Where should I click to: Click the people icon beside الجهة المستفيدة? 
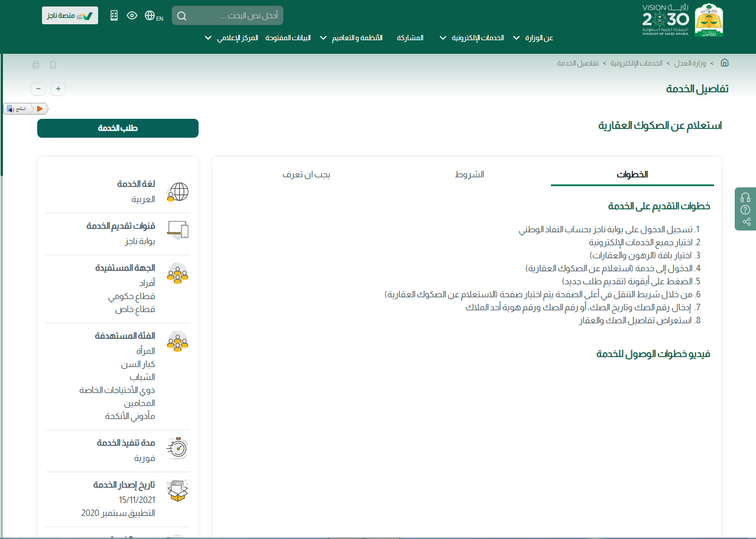[x=178, y=274]
